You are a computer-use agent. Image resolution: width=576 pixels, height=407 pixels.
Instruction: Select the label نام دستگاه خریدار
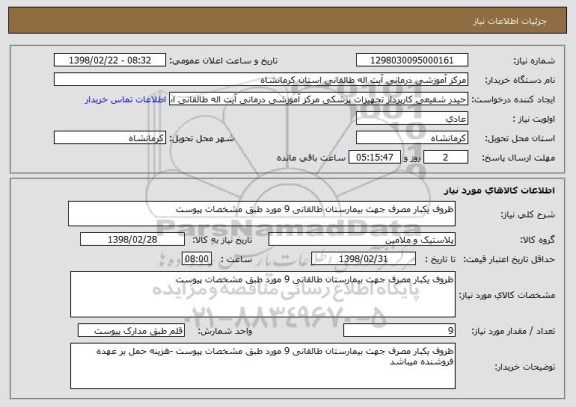520,80
